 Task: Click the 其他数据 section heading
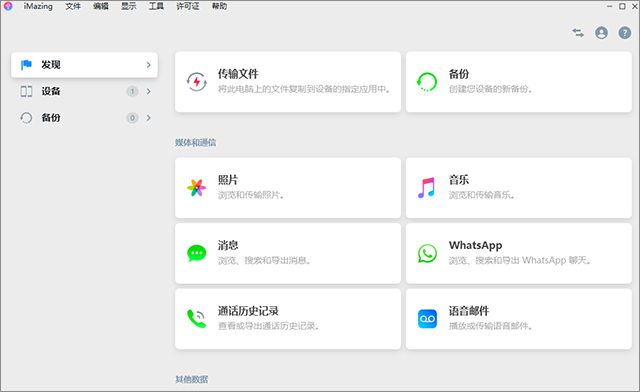coord(191,379)
